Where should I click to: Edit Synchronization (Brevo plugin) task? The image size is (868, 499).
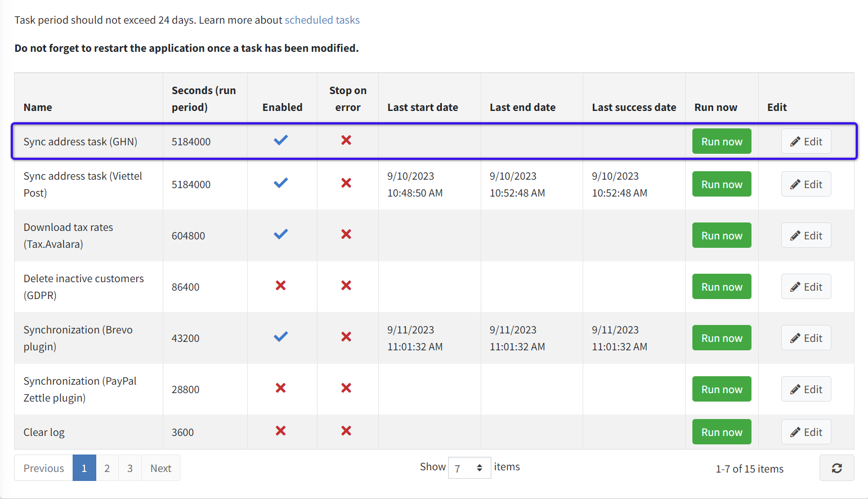point(806,338)
